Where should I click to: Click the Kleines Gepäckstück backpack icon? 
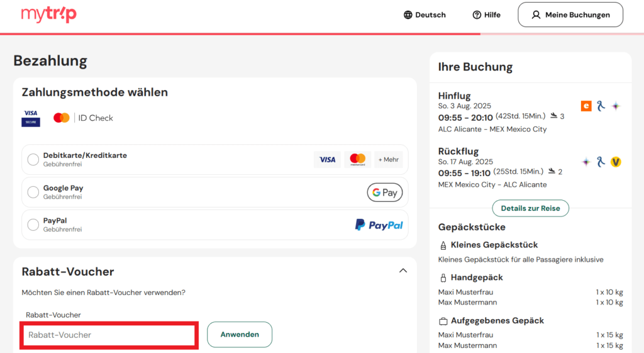tap(443, 245)
